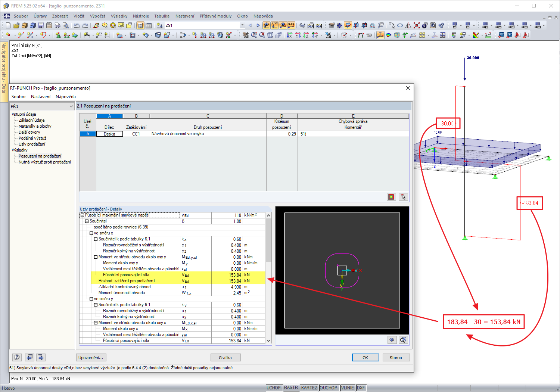Go to next load case with right arrow
560x392 pixels.
coord(258,25)
